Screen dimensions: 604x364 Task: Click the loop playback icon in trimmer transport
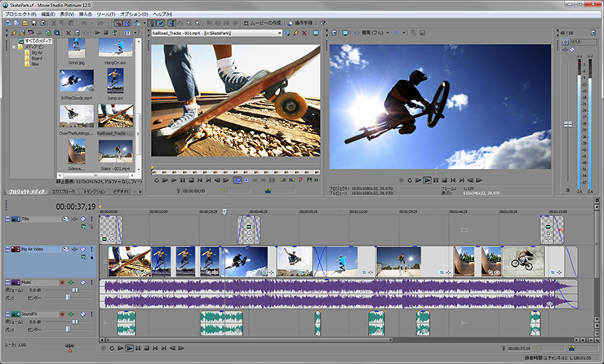(156, 180)
